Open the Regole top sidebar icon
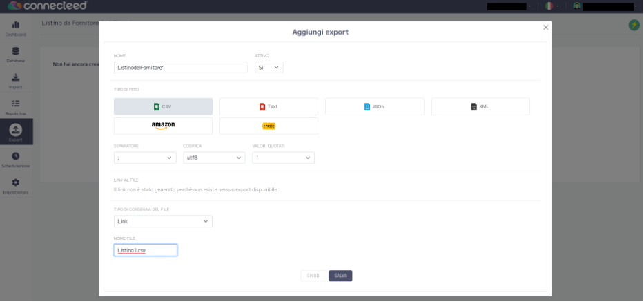 [16, 104]
